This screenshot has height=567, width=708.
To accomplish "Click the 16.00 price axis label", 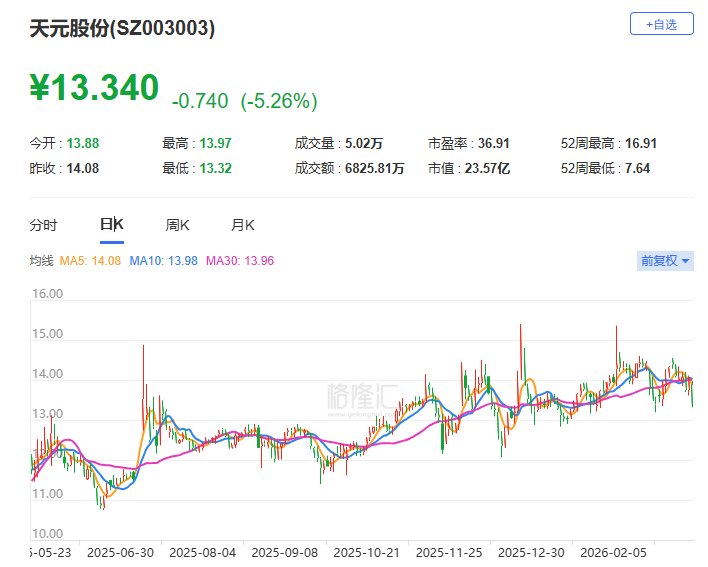I will pos(47,295).
